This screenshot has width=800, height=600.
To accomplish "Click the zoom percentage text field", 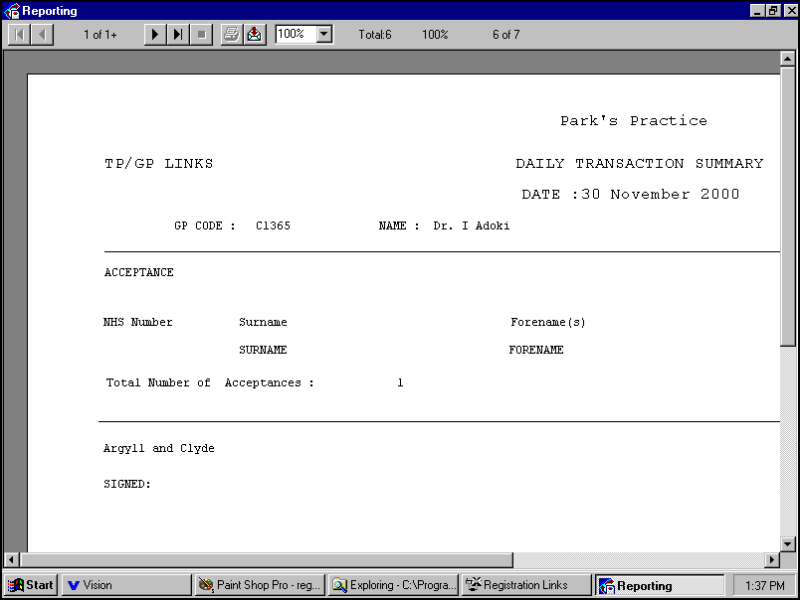I will pos(295,35).
